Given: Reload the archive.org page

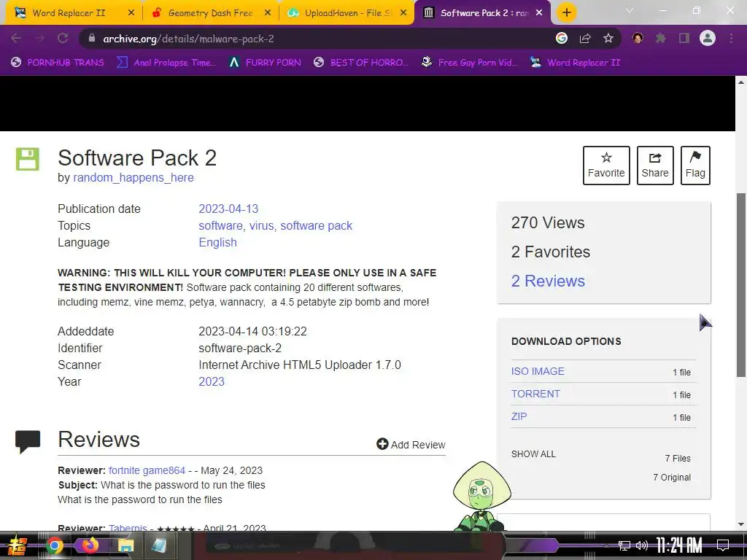Looking at the screenshot, I should coord(63,38).
